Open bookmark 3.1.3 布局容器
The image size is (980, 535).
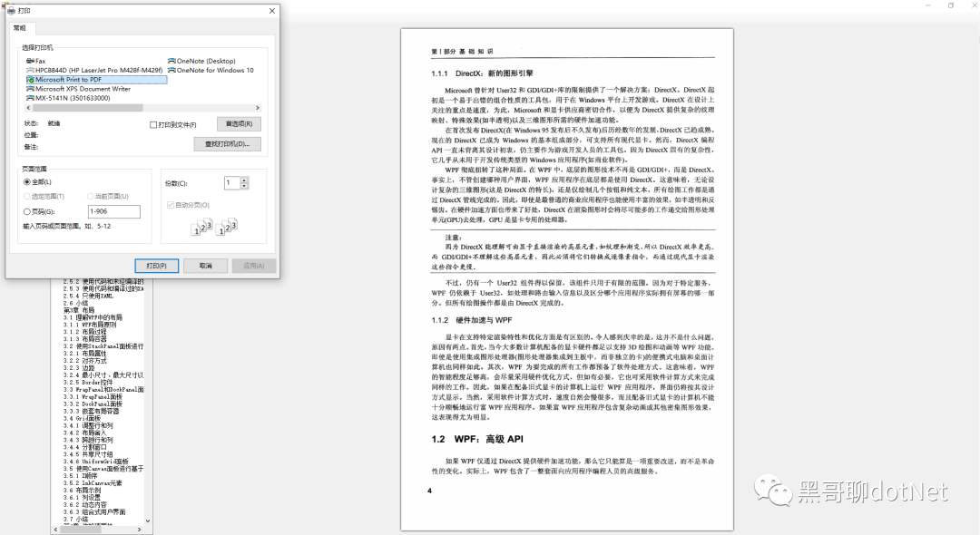click(85, 339)
